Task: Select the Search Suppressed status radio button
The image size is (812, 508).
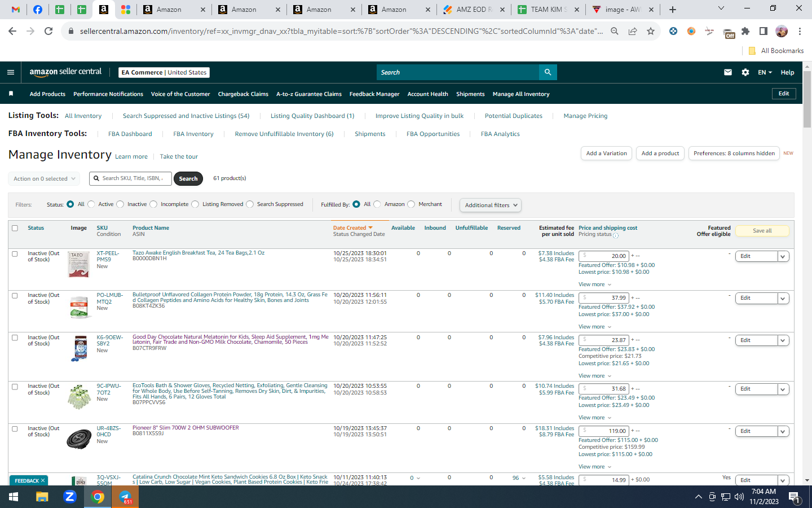Action: [x=250, y=204]
